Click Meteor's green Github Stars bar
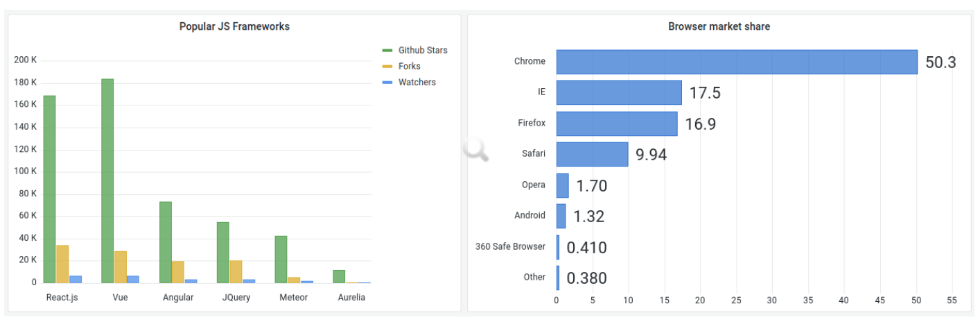The width and height of the screenshot is (980, 322). (x=281, y=259)
